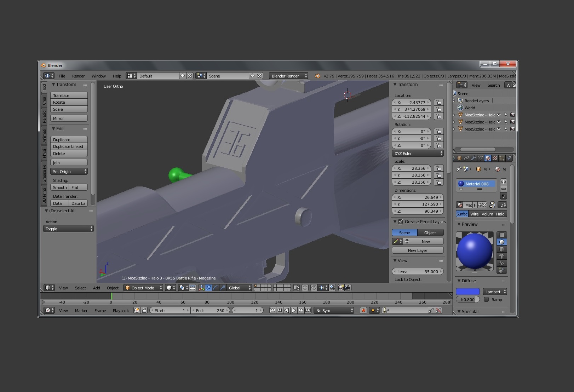This screenshot has height=392, width=574.
Task: Open the 3D viewport Add menu
Action: [x=96, y=288]
